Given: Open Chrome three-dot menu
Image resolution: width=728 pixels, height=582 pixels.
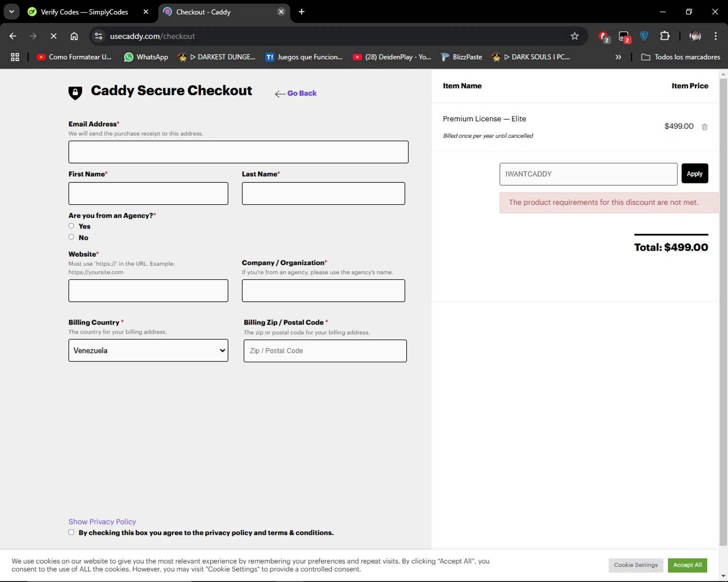Looking at the screenshot, I should coord(715,36).
